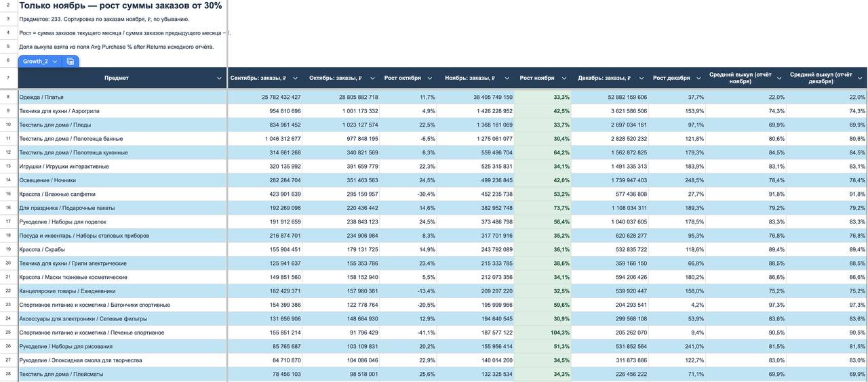Select October growth cell -41,1%
Viewport: 868px width, 382px height.
[408, 333]
